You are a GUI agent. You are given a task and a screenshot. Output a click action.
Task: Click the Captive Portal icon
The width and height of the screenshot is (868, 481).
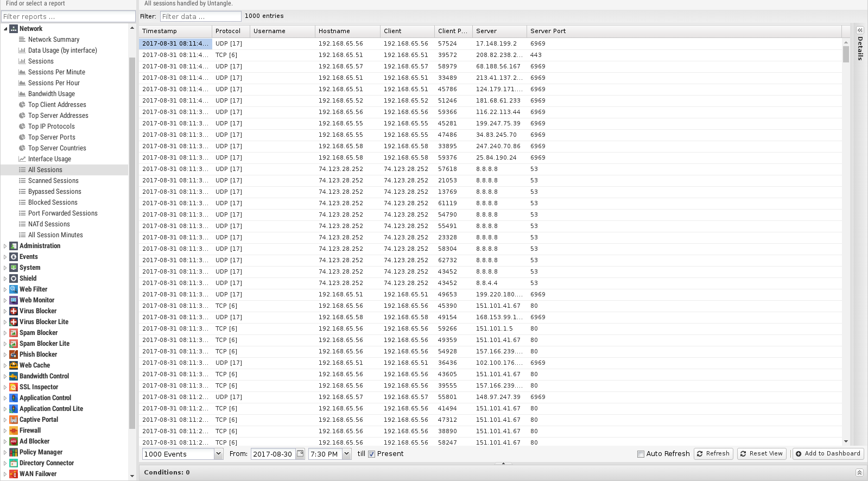14,420
